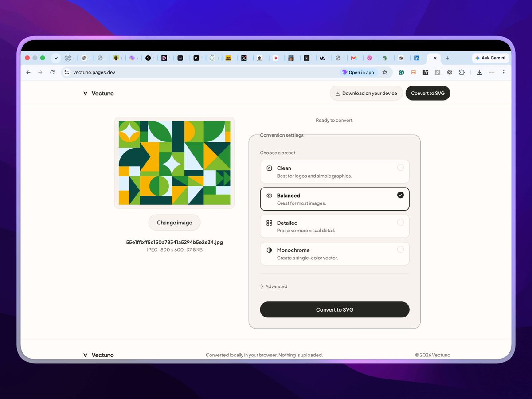Screen dimensions: 532x399
Task: Open the Grammarly extension icon
Action: point(402,72)
